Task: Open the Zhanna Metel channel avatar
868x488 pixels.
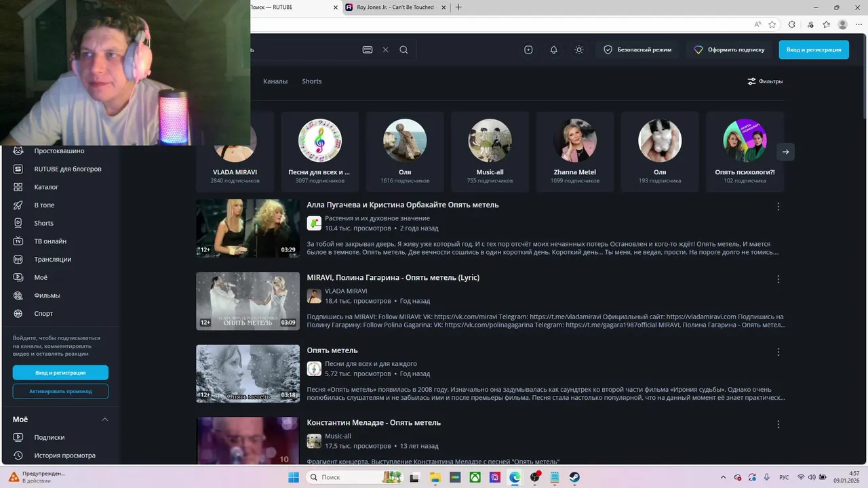Action: [575, 140]
